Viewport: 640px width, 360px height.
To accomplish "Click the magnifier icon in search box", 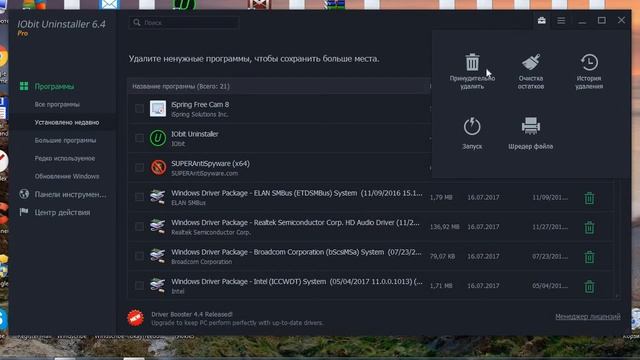I will tap(137, 22).
